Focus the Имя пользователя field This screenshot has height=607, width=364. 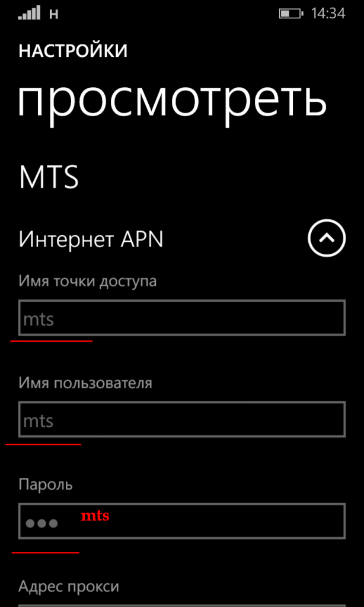(181, 419)
